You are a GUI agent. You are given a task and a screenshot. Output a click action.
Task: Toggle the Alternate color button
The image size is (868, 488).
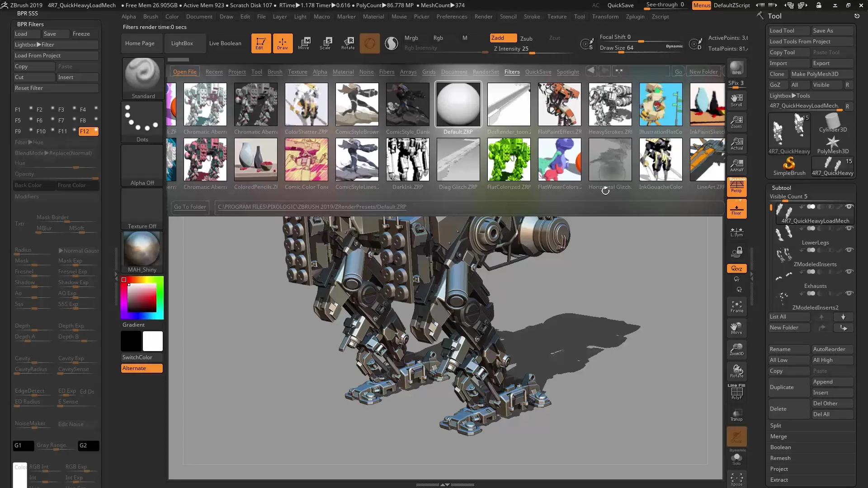click(x=142, y=368)
